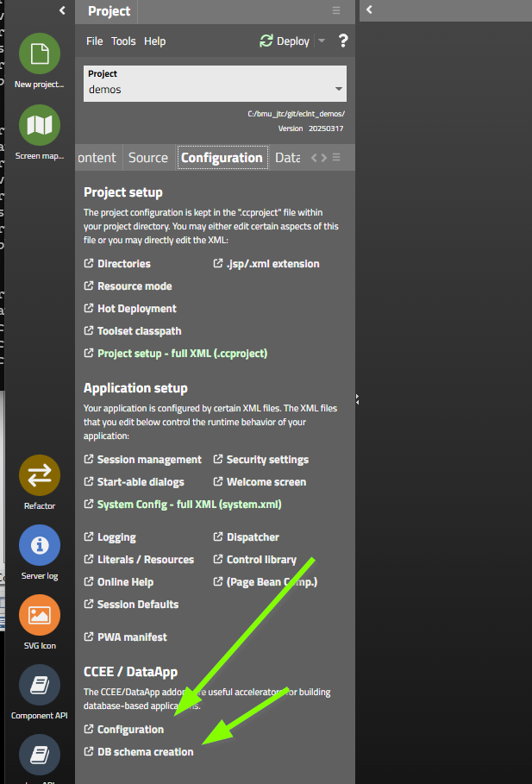Launch the Refactor tool icon
The height and width of the screenshot is (784, 532).
tap(39, 475)
